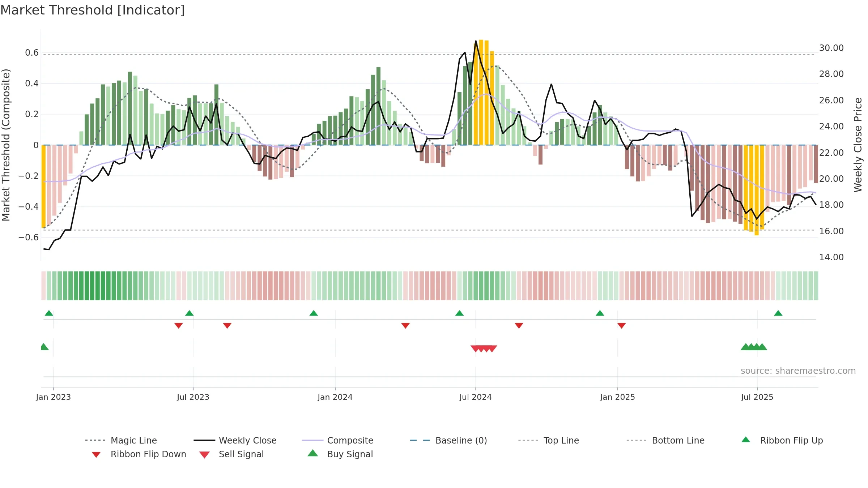Click the 0.6 left axis tick
The width and height of the screenshot is (868, 488).
32,53
